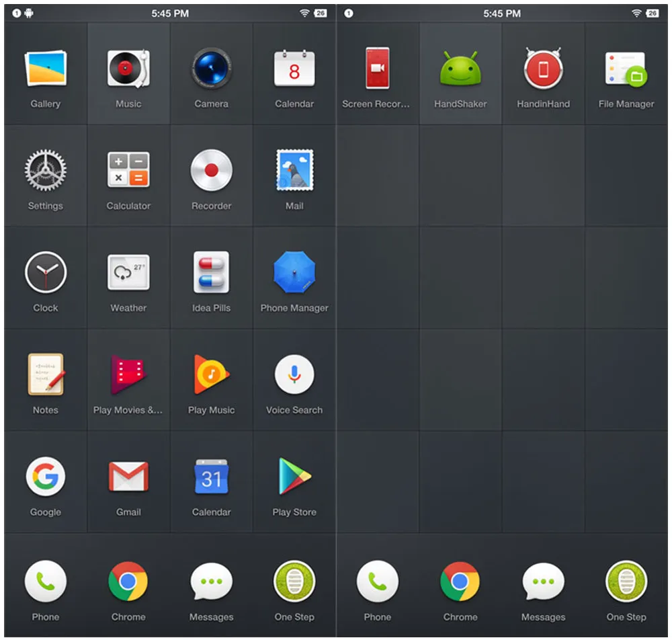Tap battery indicator in left status bar

point(321,13)
